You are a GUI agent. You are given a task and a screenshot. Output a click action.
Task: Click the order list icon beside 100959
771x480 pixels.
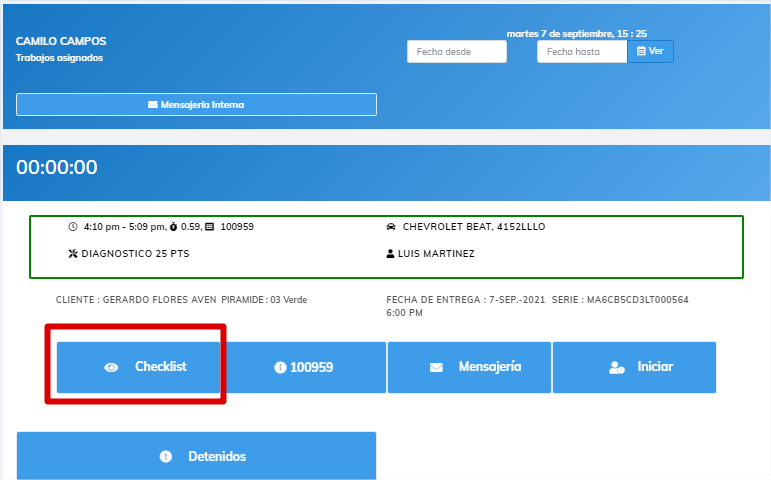[x=209, y=227]
